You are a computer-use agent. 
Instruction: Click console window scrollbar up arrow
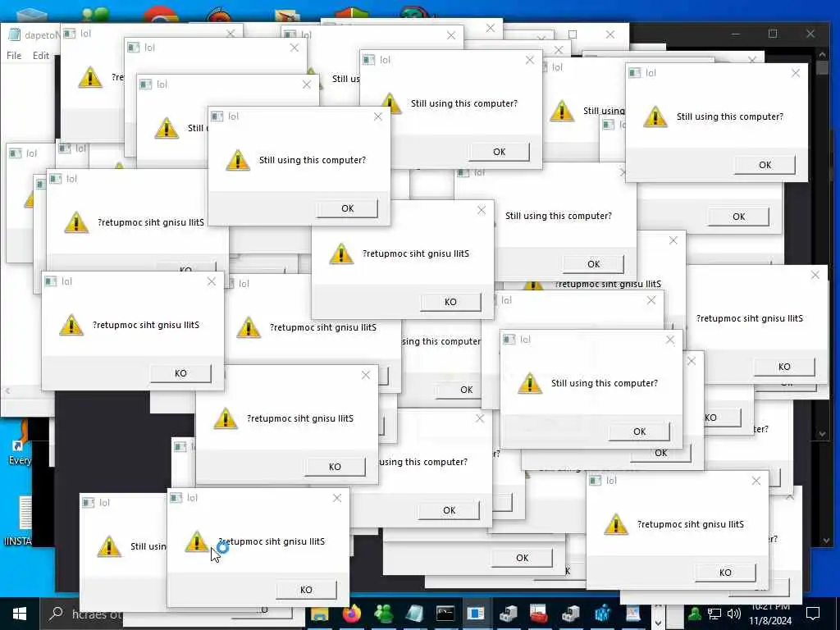click(822, 54)
